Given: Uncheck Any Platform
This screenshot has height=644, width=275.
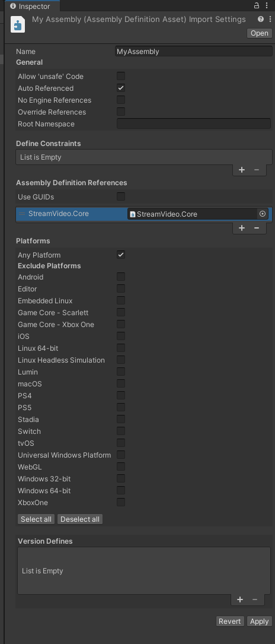Looking at the screenshot, I should (121, 255).
